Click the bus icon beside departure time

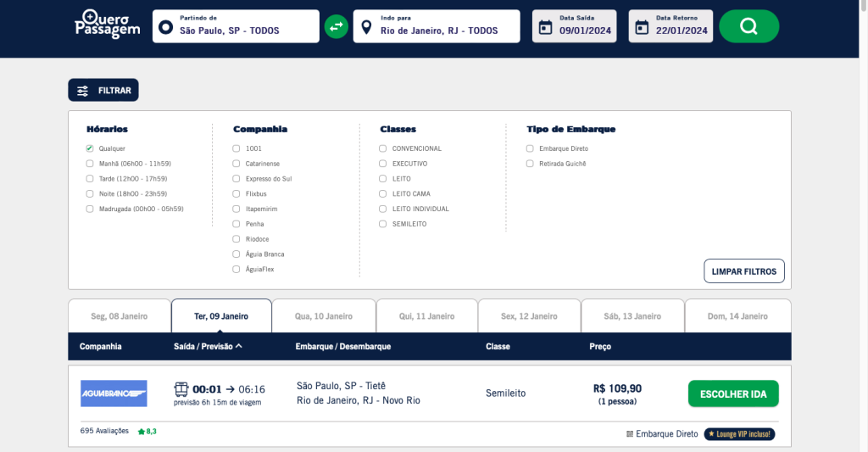click(181, 389)
